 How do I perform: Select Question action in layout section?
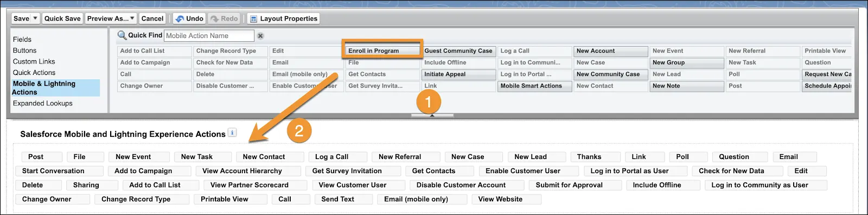(x=740, y=157)
